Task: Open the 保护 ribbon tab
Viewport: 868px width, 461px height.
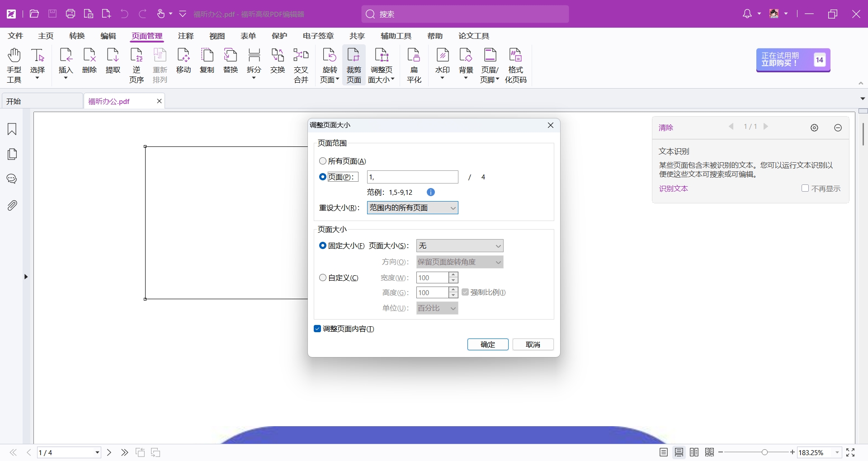Action: coord(279,36)
